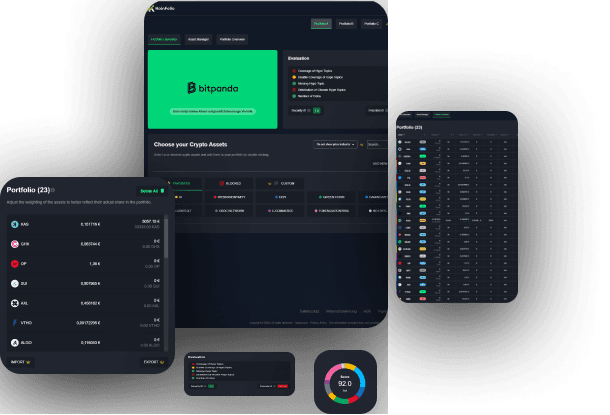Click the red blocked icon on the BLOCKED tab
610x415 pixels.
pos(221,184)
